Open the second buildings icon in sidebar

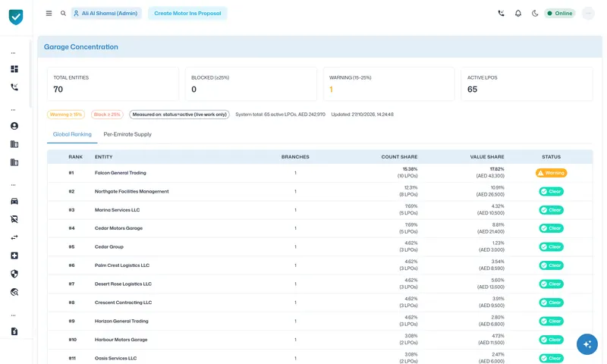[14, 162]
